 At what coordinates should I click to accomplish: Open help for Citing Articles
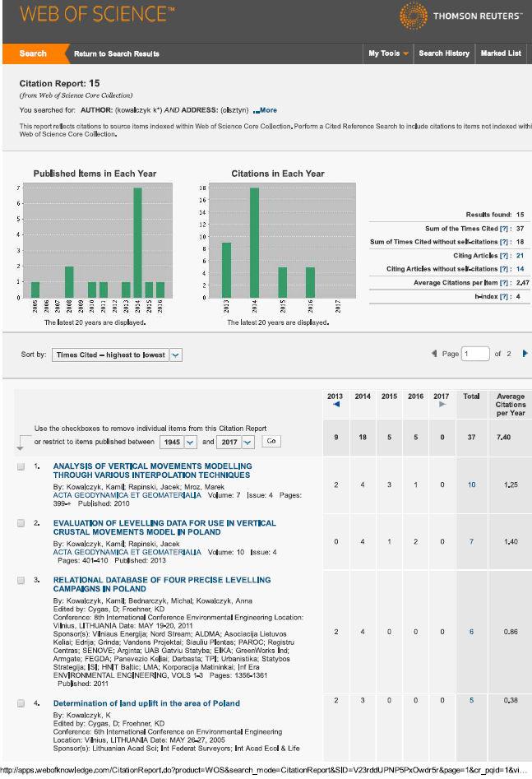(504, 256)
